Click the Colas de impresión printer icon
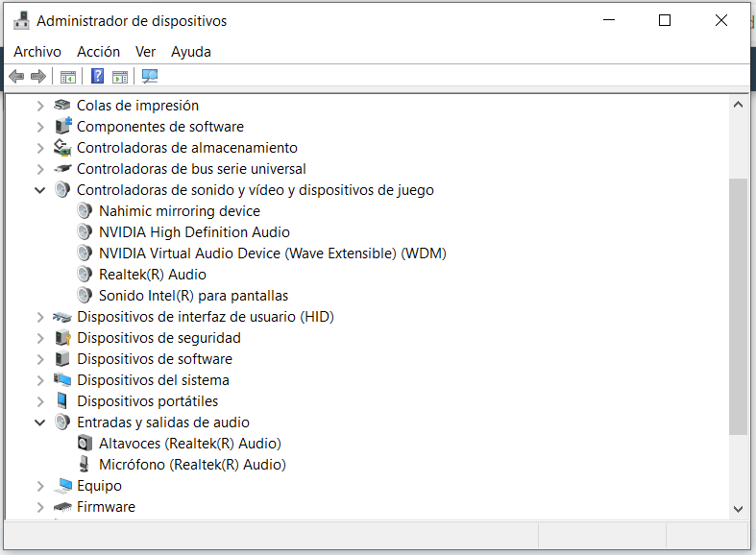 [62, 105]
